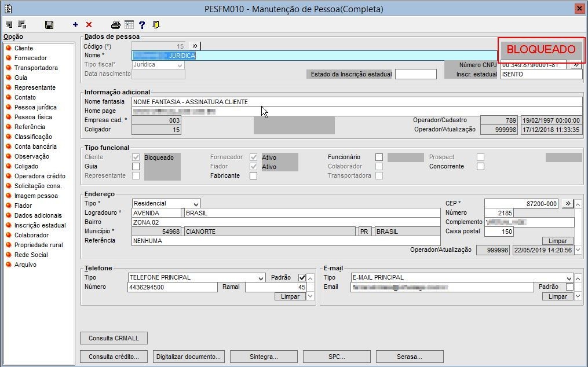Toggle the Guia checkbox

tap(136, 167)
